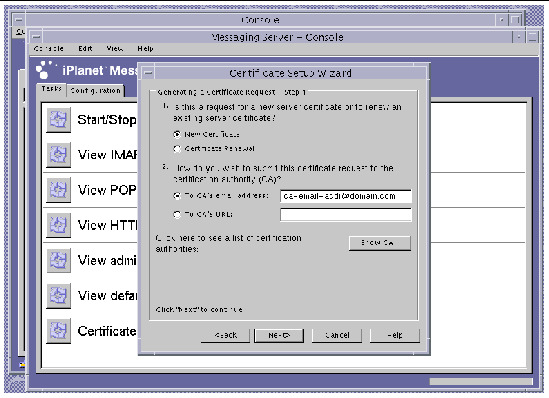Choose the To CA's email address option

click(x=177, y=196)
